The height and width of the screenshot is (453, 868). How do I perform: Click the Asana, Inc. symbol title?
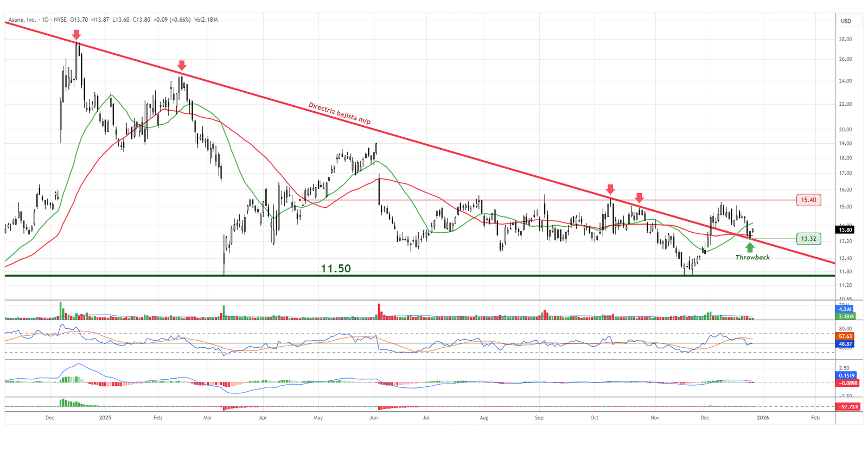tap(22, 20)
